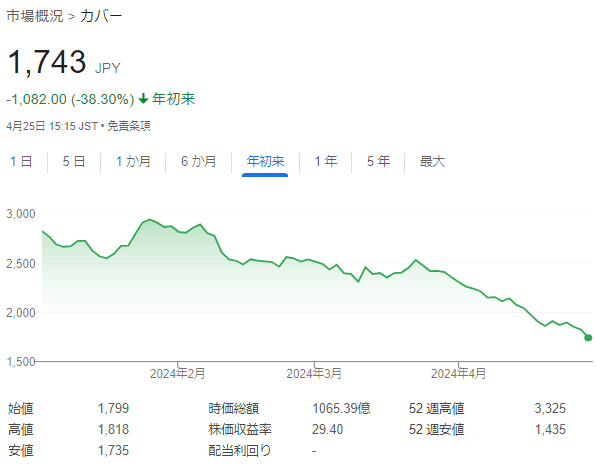597x465 pixels.
Task: Click the chart's latest price endpoint dot
Action: pyautogui.click(x=588, y=338)
